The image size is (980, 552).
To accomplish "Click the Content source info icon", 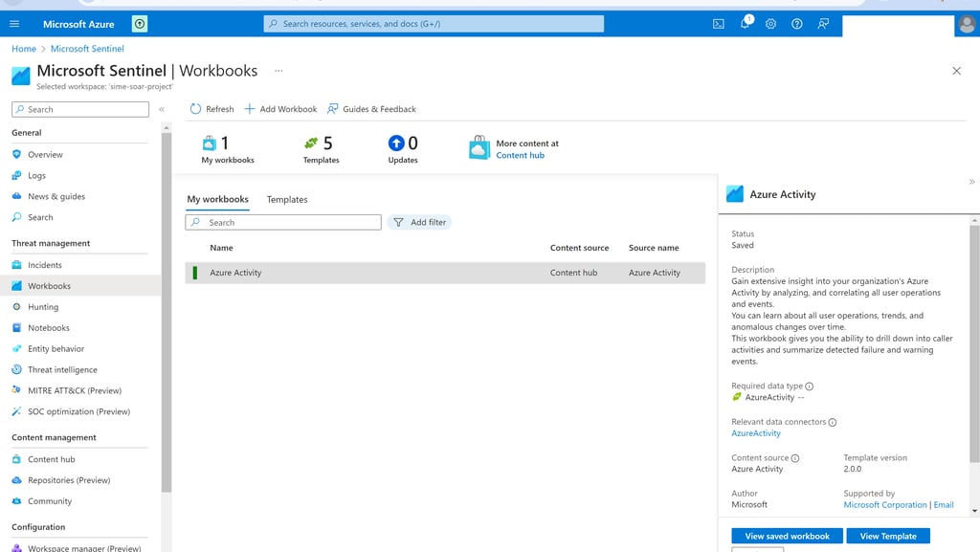I will click(795, 458).
